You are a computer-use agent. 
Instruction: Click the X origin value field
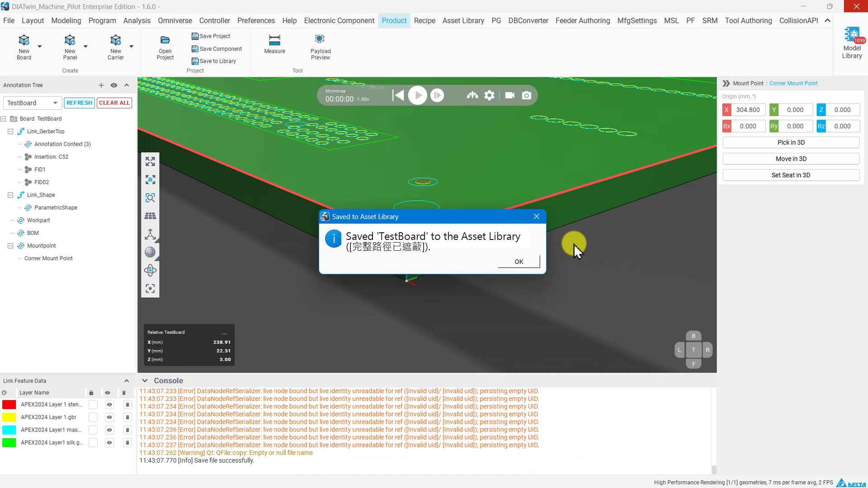[x=748, y=110]
